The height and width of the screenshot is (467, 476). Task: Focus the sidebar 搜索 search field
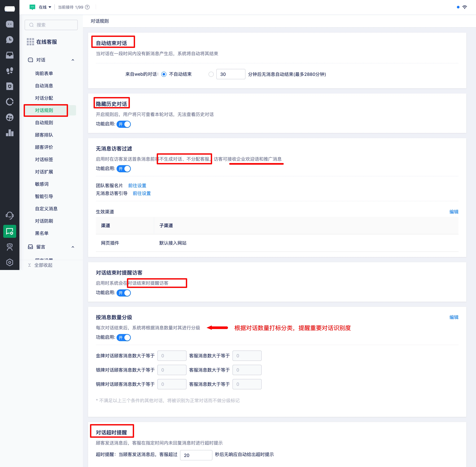51,25
